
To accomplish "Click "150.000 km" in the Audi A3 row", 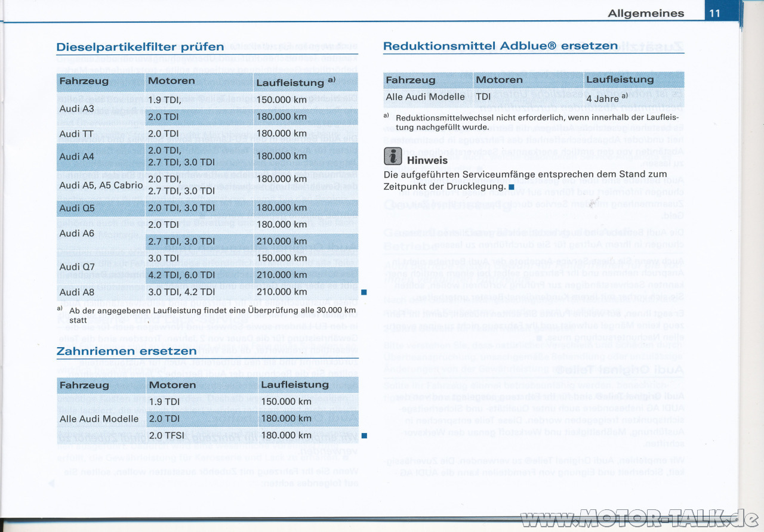I will click(x=282, y=100).
